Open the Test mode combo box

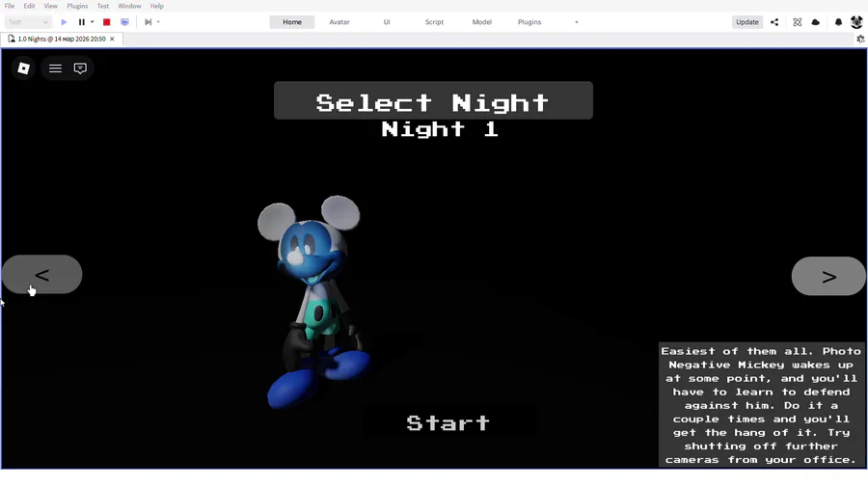coord(28,22)
